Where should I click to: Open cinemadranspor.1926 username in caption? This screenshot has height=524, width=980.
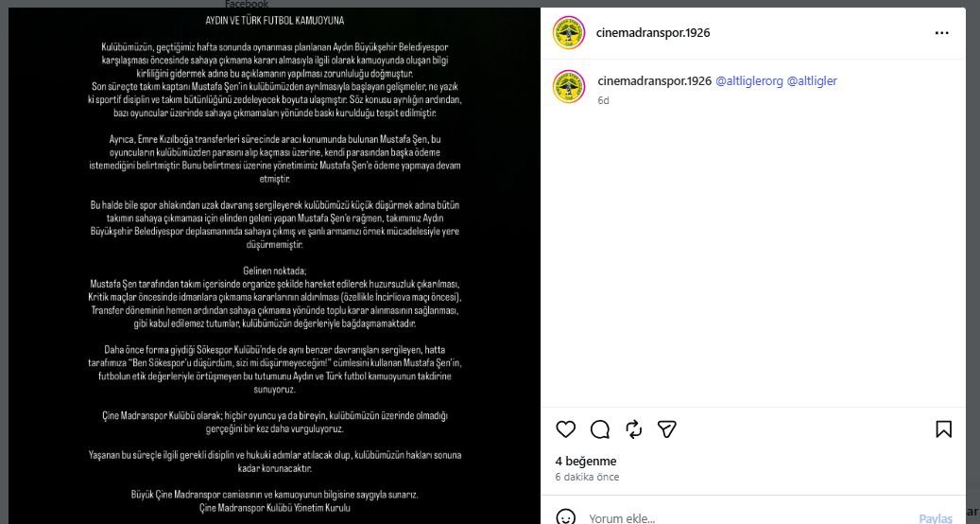tap(654, 80)
